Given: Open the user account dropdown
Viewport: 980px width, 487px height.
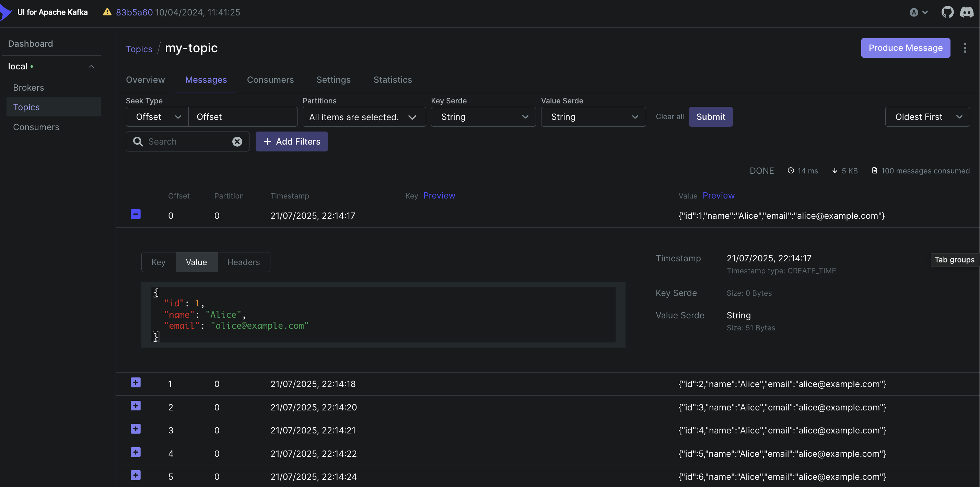Looking at the screenshot, I should coord(918,12).
